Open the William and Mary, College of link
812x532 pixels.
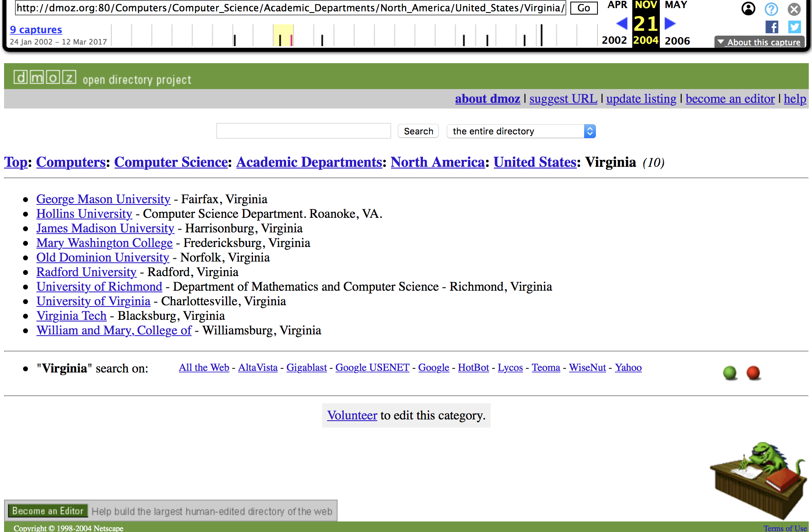click(114, 330)
